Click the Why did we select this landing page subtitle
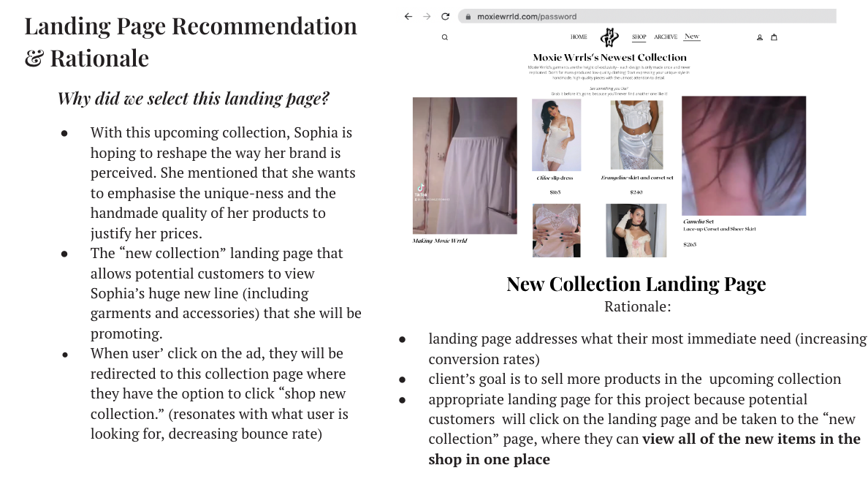The image size is (868, 484). click(x=193, y=99)
